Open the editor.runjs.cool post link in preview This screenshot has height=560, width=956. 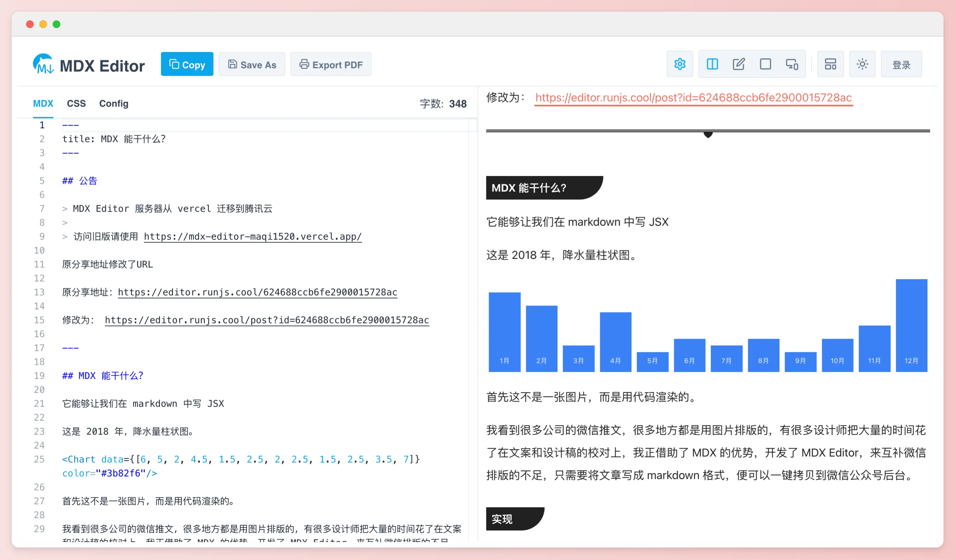693,98
